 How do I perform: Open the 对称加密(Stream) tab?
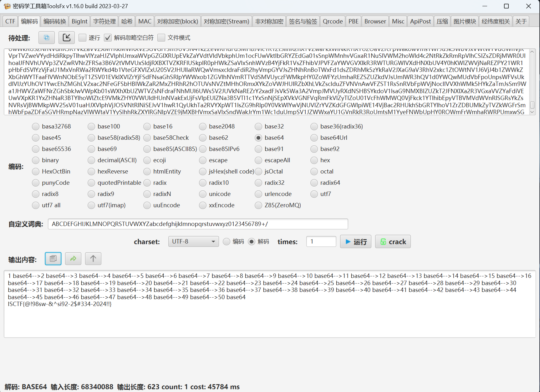click(x=227, y=21)
